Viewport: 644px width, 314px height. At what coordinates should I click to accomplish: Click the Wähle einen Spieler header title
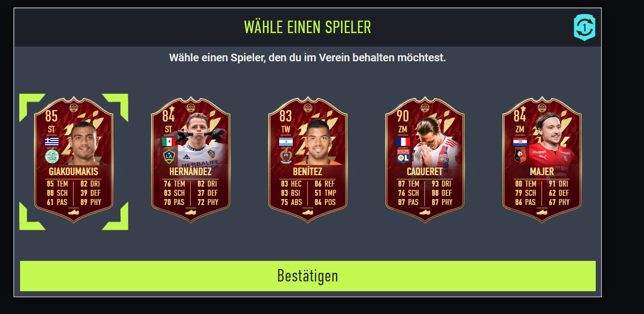307,27
